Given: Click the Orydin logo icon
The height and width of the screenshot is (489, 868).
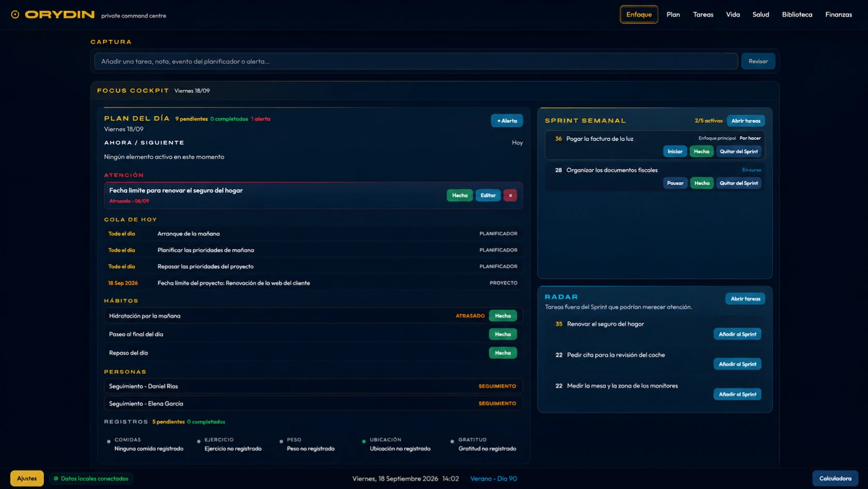Looking at the screenshot, I should [15, 15].
